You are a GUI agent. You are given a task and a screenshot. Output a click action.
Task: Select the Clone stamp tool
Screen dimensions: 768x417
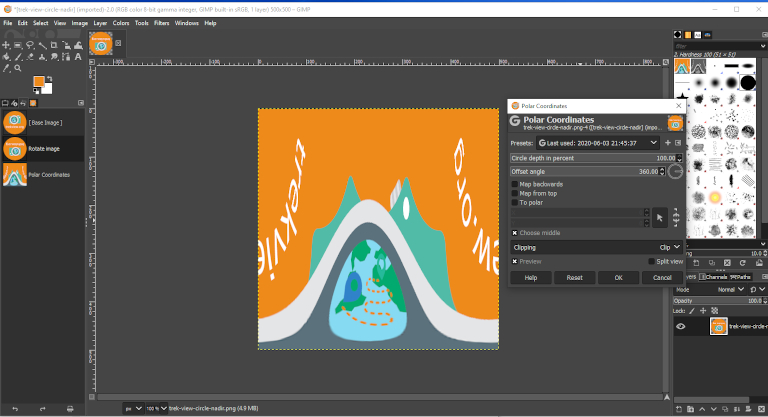(42, 57)
